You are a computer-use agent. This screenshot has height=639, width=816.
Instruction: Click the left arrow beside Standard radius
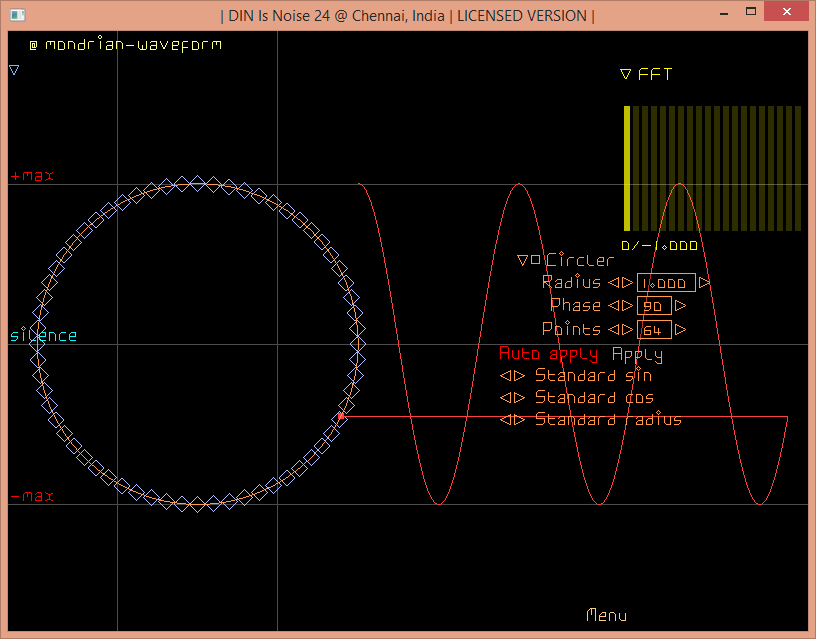coord(506,420)
